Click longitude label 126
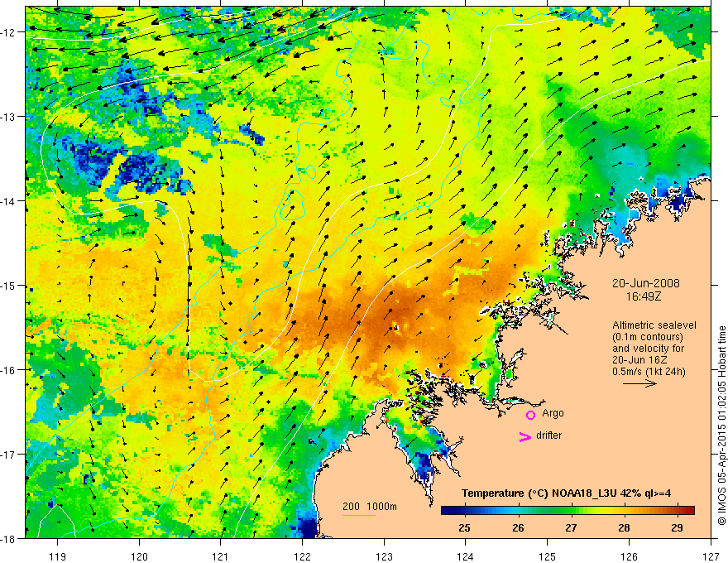The width and height of the screenshot is (728, 563). pos(629,556)
